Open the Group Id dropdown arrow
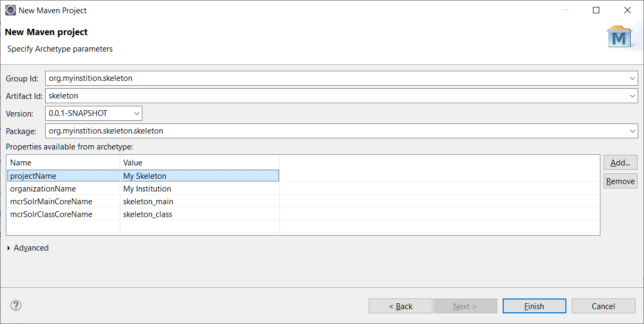 (632, 78)
